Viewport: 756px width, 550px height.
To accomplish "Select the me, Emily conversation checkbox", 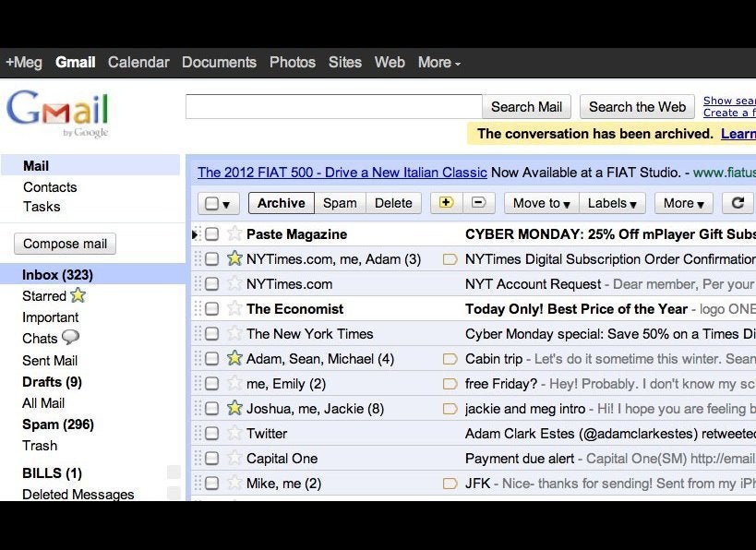I will coord(211,384).
